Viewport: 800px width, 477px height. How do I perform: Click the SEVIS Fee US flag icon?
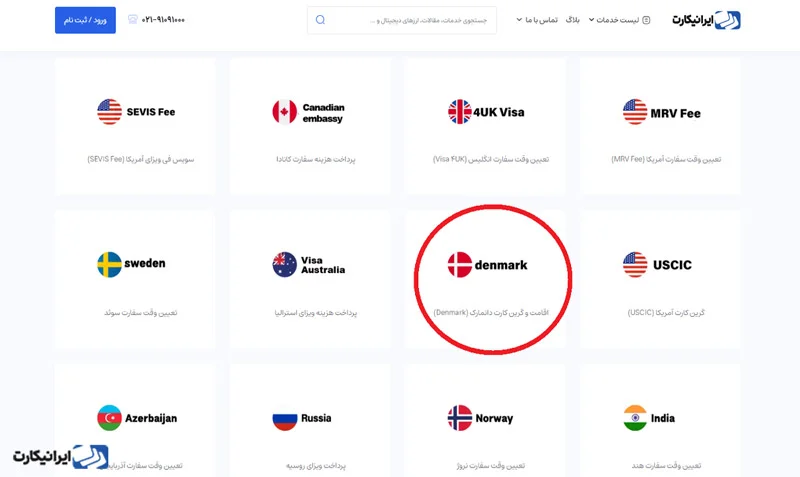[110, 112]
